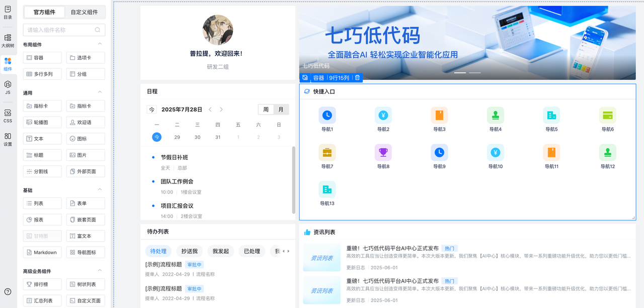This screenshot has height=308, width=644.
Task: Open the CSS editor from sidebar
Action: click(x=8, y=116)
